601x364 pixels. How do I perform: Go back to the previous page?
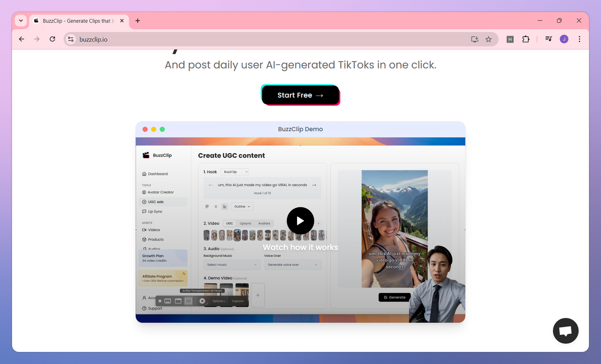22,39
